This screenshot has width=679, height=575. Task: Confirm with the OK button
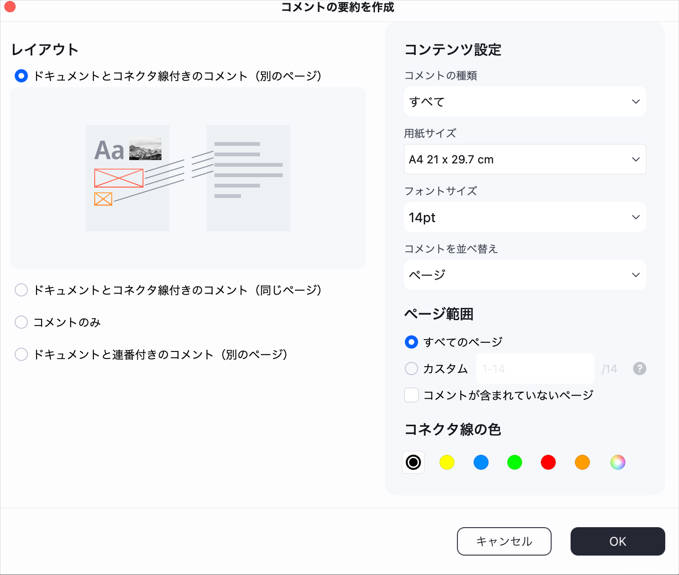point(617,541)
